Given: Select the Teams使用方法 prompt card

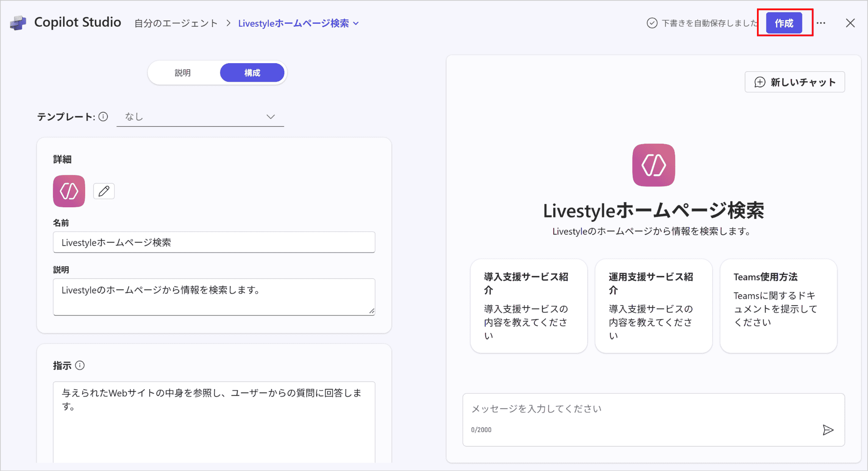Looking at the screenshot, I should 778,306.
